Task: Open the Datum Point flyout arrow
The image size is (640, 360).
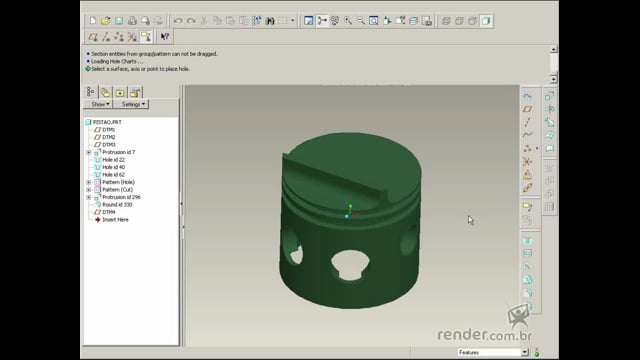Action: (537, 148)
